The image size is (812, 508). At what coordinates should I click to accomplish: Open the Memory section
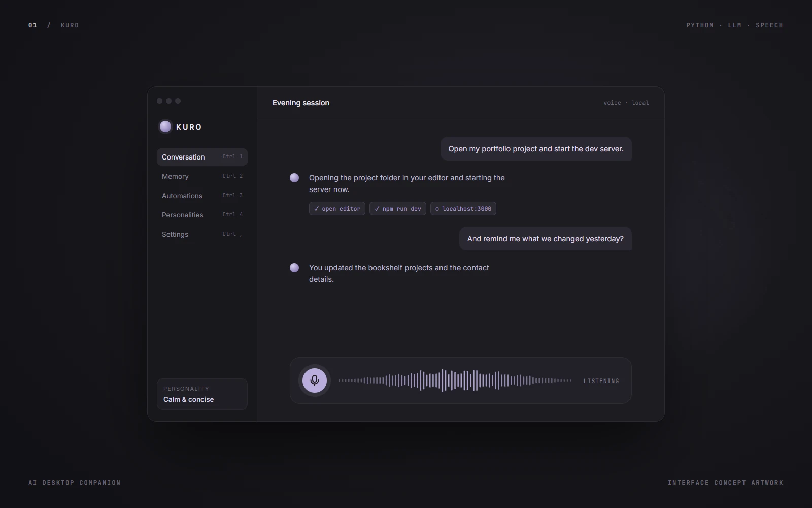pos(202,176)
